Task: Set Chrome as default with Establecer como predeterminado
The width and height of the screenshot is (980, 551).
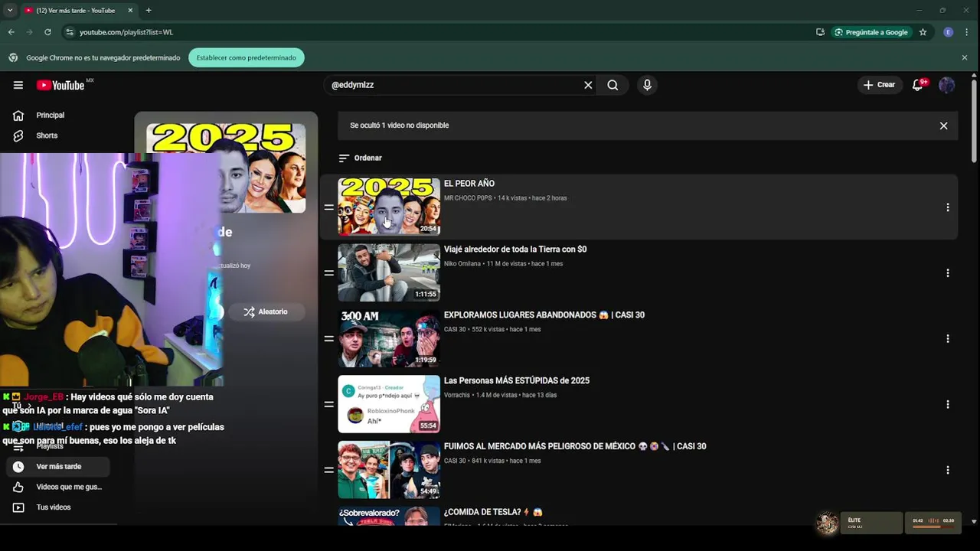Action: [x=247, y=57]
